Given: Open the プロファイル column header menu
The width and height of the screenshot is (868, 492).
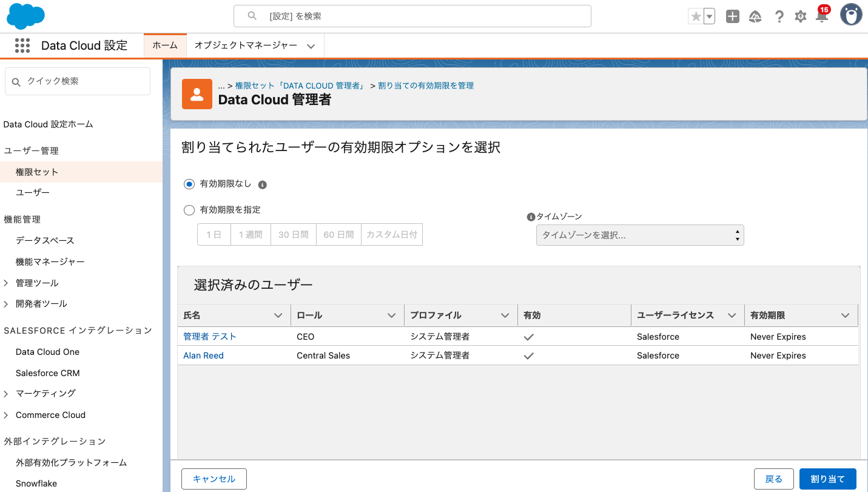Looking at the screenshot, I should tap(505, 315).
